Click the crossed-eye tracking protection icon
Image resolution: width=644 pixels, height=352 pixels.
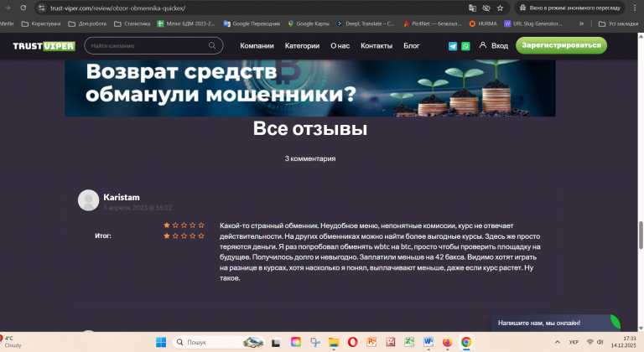point(486,8)
